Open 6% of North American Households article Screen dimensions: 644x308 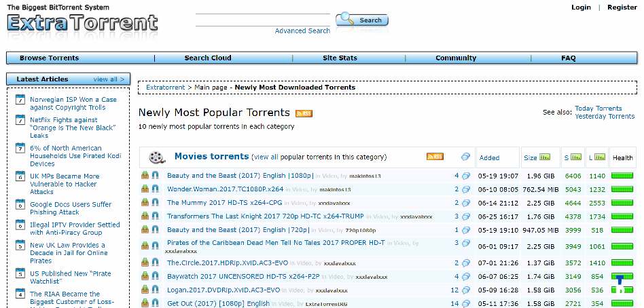(75, 156)
